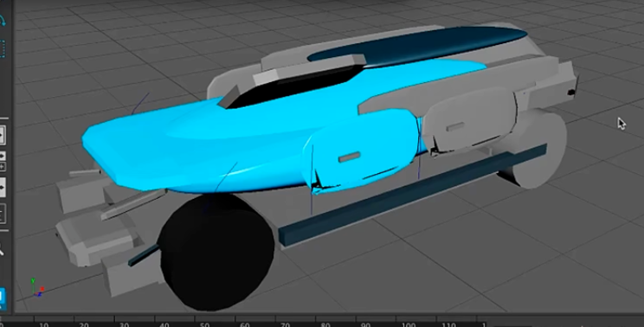
Task: Select the Rotate tool in the toolbox
Action: coord(2,20)
